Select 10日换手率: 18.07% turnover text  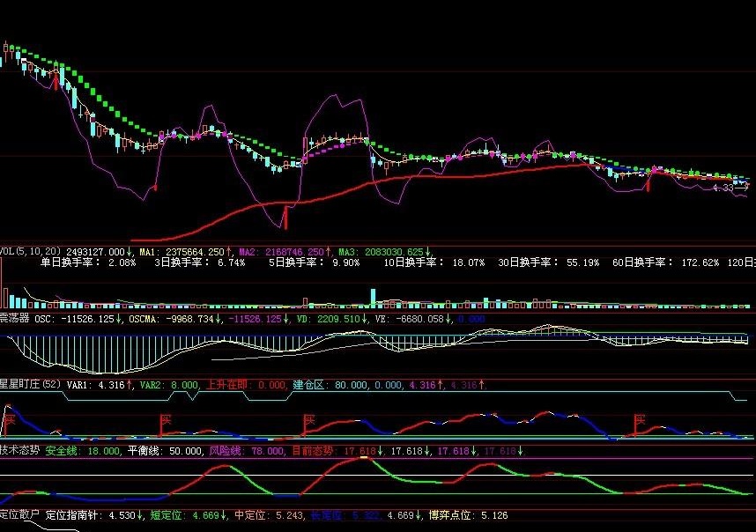click(434, 262)
